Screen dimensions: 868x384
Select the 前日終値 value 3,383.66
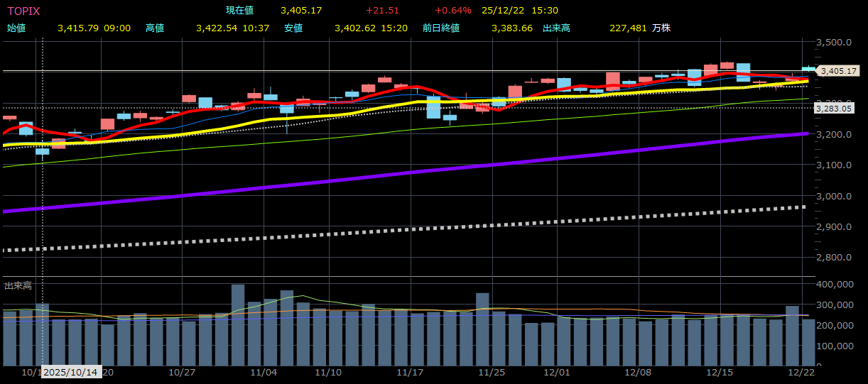coord(511,28)
